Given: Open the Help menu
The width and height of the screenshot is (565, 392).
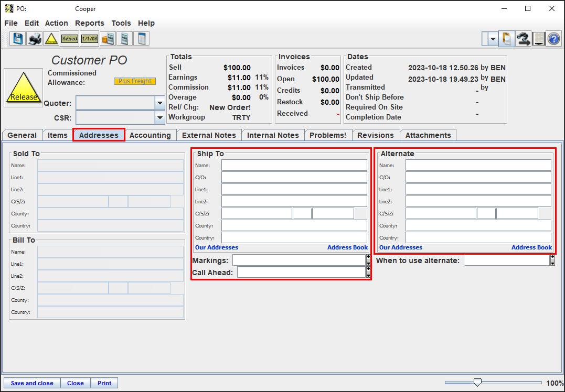Looking at the screenshot, I should pyautogui.click(x=146, y=23).
